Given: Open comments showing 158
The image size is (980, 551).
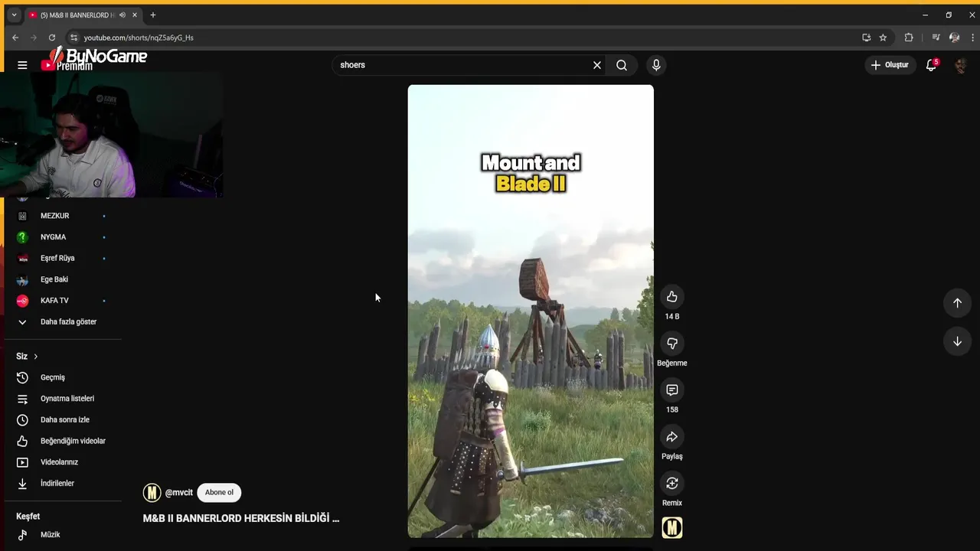Looking at the screenshot, I should pyautogui.click(x=672, y=390).
